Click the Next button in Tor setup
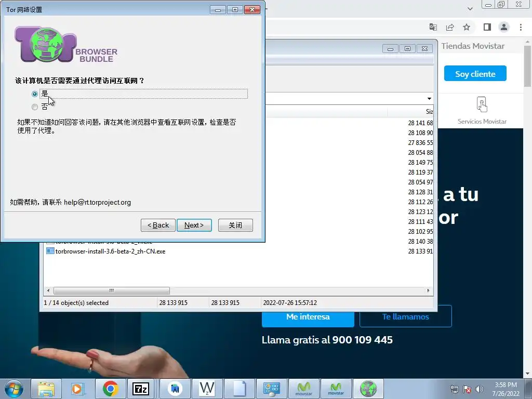The image size is (532, 399). coord(194,225)
